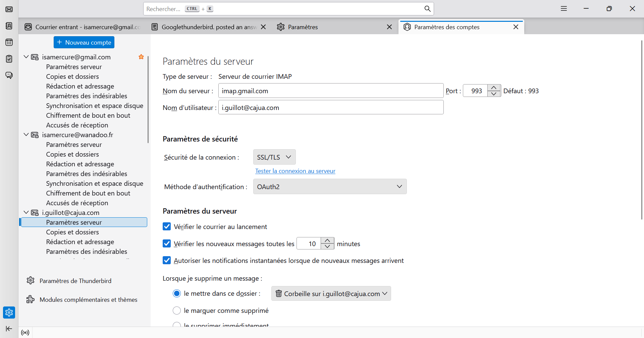644x338 pixels.
Task: Open Méthode d'authentification dropdown
Action: point(330,186)
